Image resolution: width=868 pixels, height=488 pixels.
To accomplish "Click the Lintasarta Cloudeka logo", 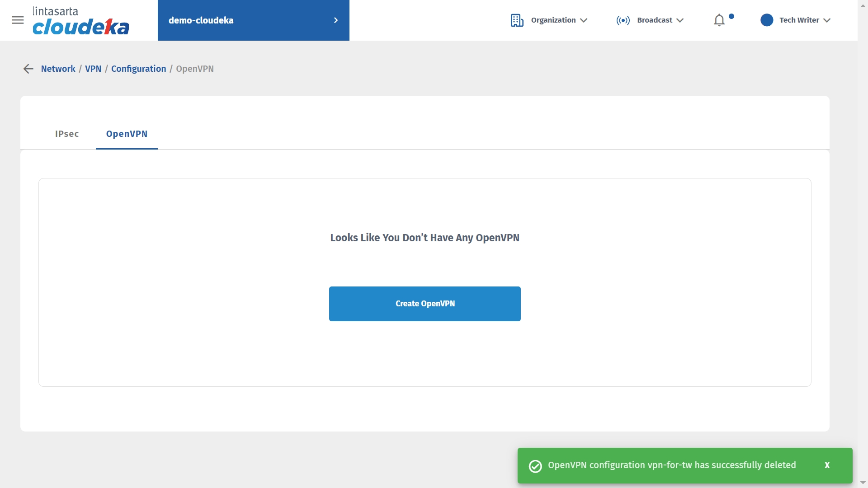I will pos(80,21).
